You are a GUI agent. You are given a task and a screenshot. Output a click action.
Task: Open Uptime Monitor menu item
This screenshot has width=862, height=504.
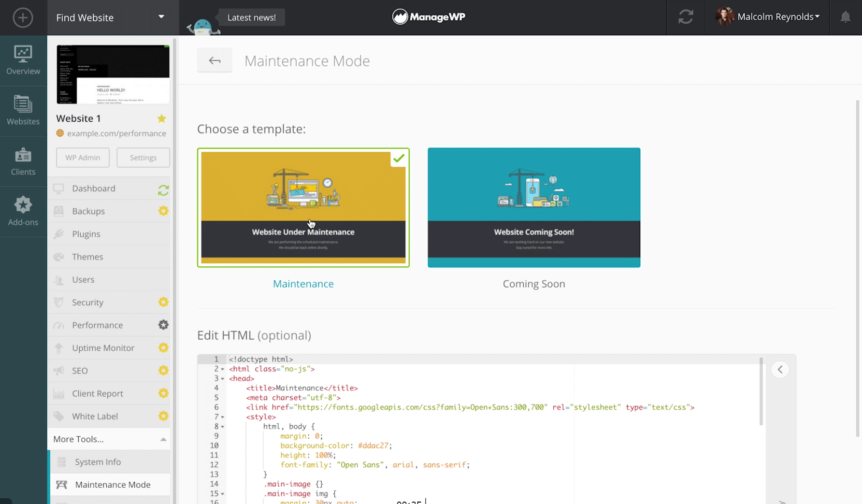(x=103, y=348)
